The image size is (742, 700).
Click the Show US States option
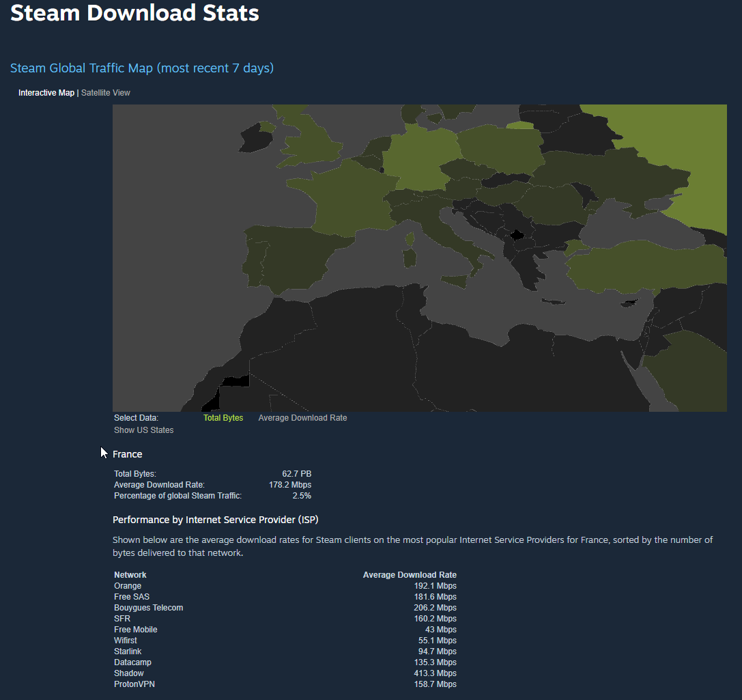144,430
